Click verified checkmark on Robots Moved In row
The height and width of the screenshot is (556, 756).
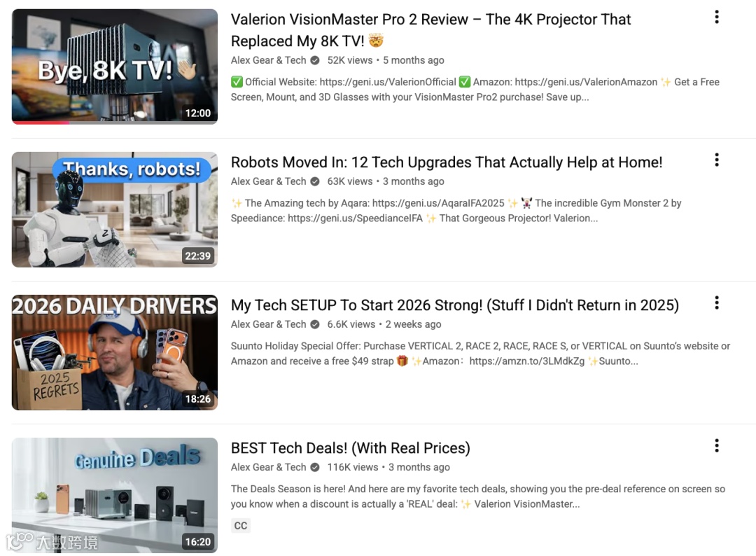(x=315, y=181)
